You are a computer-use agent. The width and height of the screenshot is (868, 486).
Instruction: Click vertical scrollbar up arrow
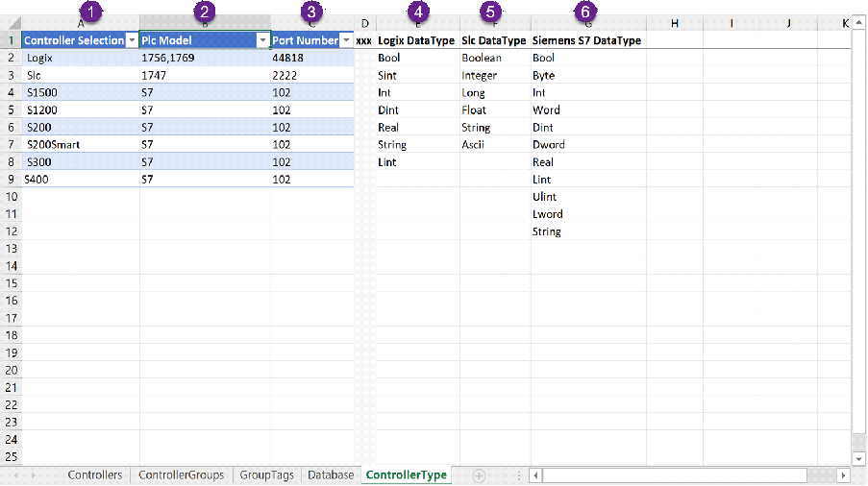coord(858,23)
